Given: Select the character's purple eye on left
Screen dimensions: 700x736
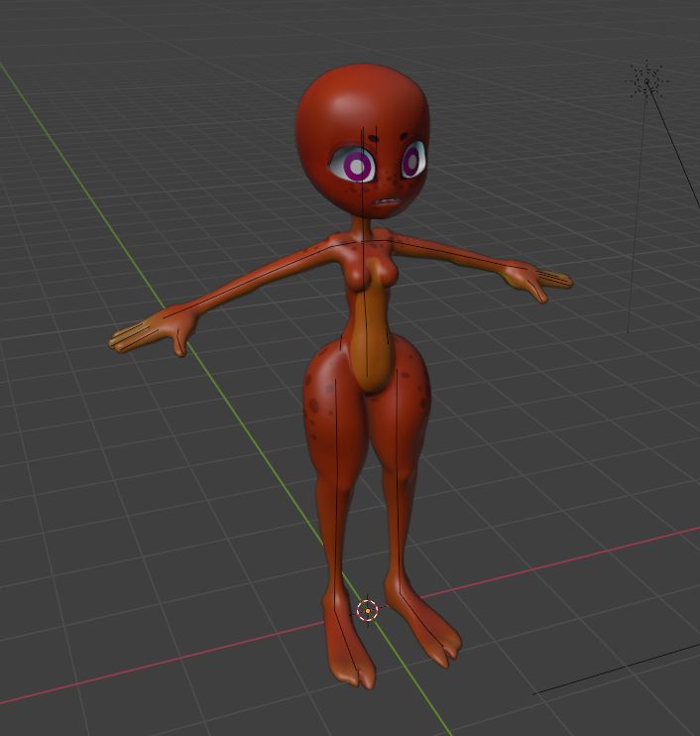Looking at the screenshot, I should click(357, 166).
